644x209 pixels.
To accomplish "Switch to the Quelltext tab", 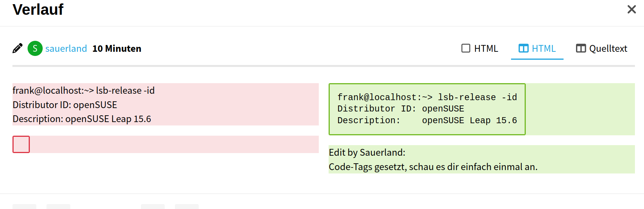I will [601, 48].
